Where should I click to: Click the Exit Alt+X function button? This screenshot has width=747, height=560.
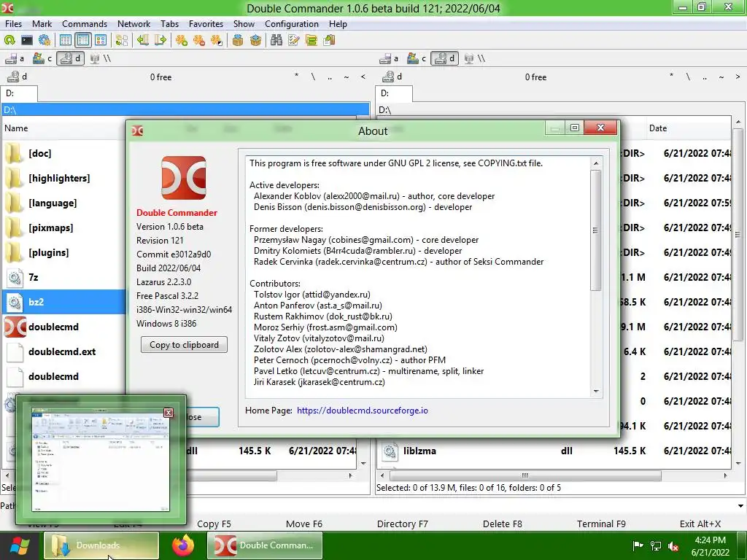coord(700,524)
